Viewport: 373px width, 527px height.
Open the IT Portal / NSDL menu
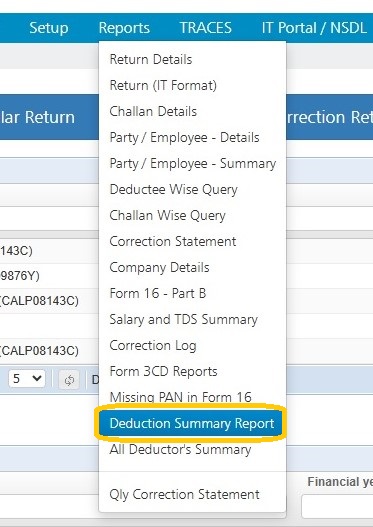pyautogui.click(x=314, y=28)
